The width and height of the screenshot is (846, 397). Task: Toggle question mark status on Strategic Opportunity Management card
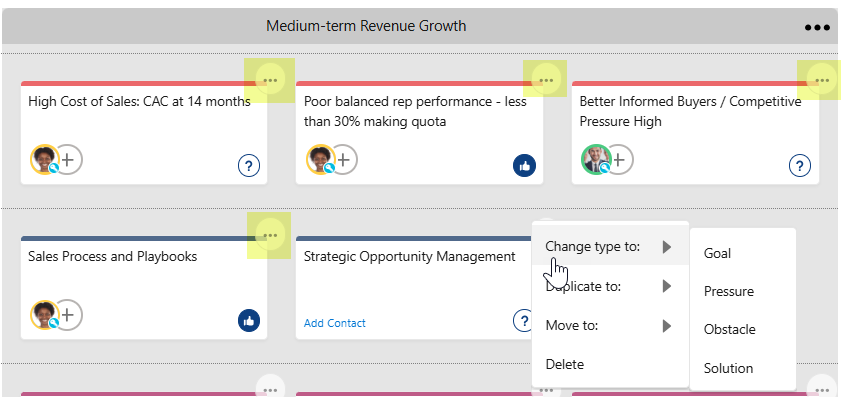523,321
